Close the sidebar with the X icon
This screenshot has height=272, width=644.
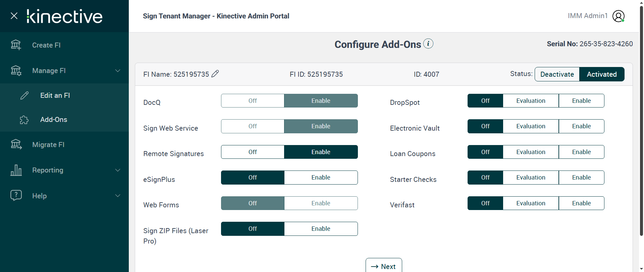[x=14, y=16]
